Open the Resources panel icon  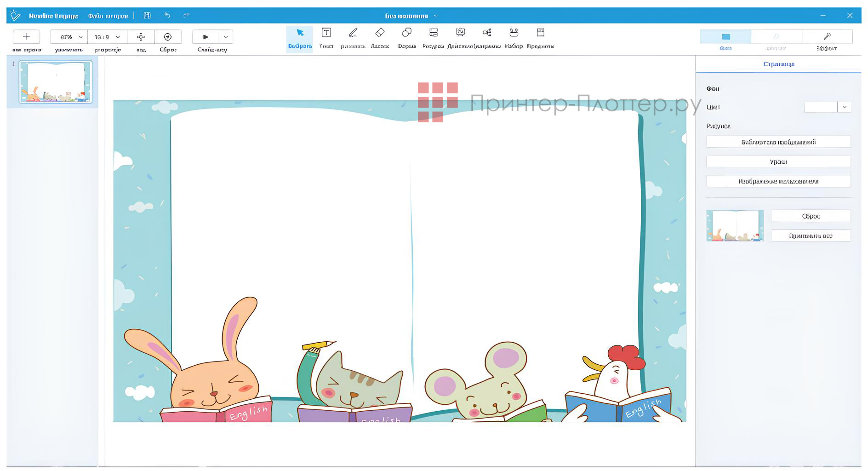pyautogui.click(x=433, y=33)
